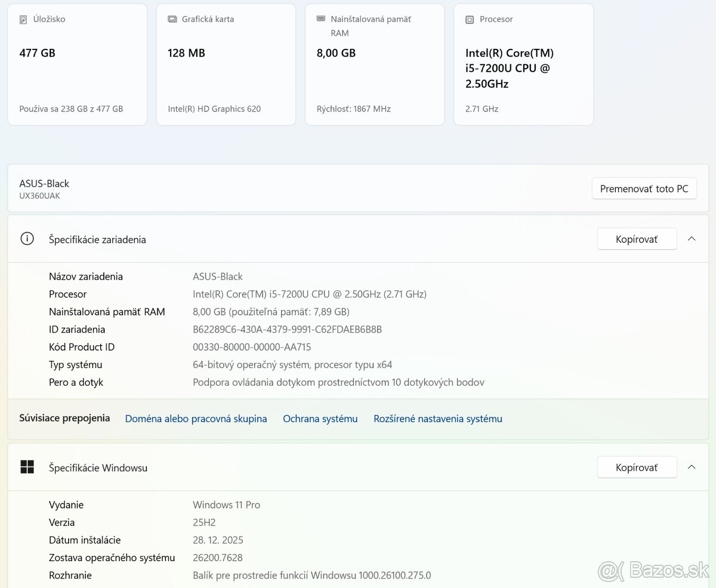The height and width of the screenshot is (588, 716).
Task: Open the Ochrana systému link
Action: pyautogui.click(x=320, y=419)
